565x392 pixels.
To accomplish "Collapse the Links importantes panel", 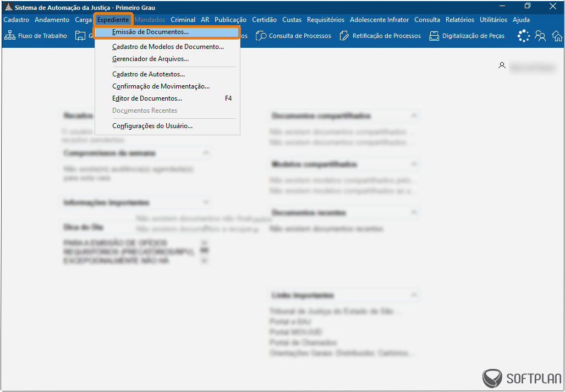I will (414, 295).
